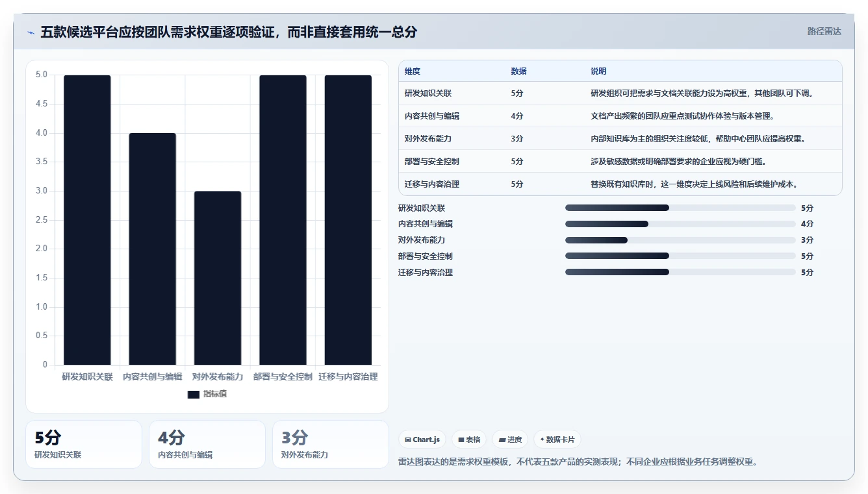The width and height of the screenshot is (868, 494).
Task: Click the 数据 column header
Action: 519,71
